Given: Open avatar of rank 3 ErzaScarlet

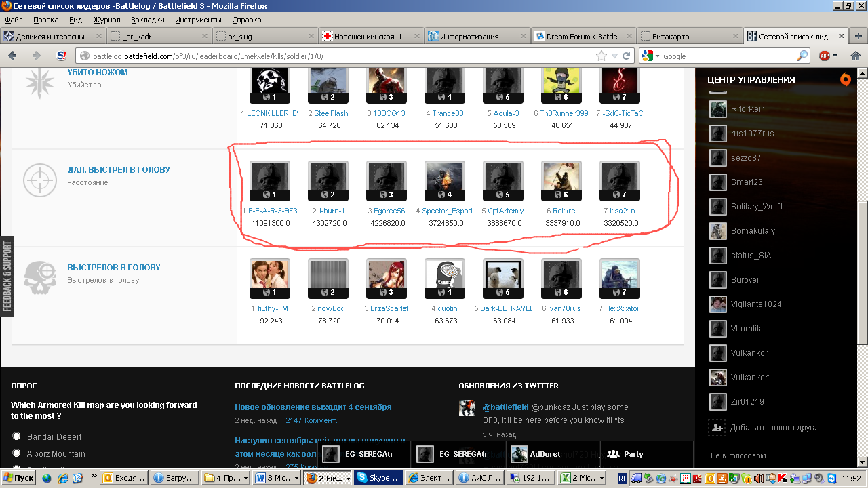Looking at the screenshot, I should tap(387, 279).
